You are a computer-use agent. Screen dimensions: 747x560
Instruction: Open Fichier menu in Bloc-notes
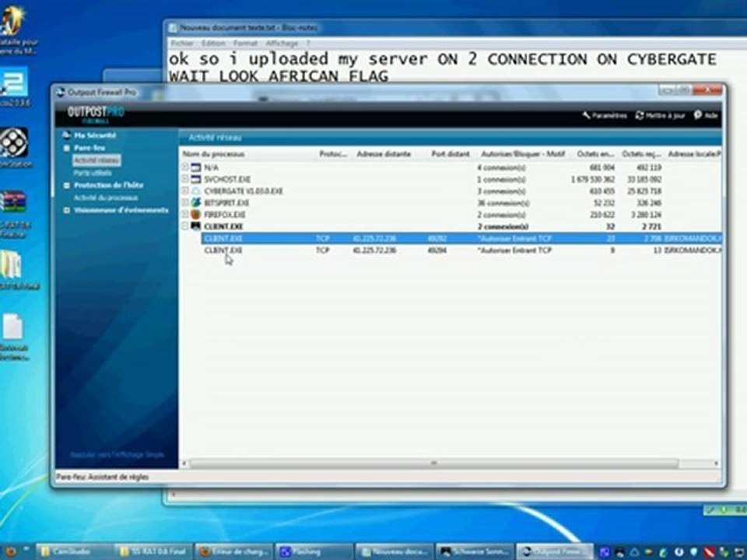click(x=182, y=44)
